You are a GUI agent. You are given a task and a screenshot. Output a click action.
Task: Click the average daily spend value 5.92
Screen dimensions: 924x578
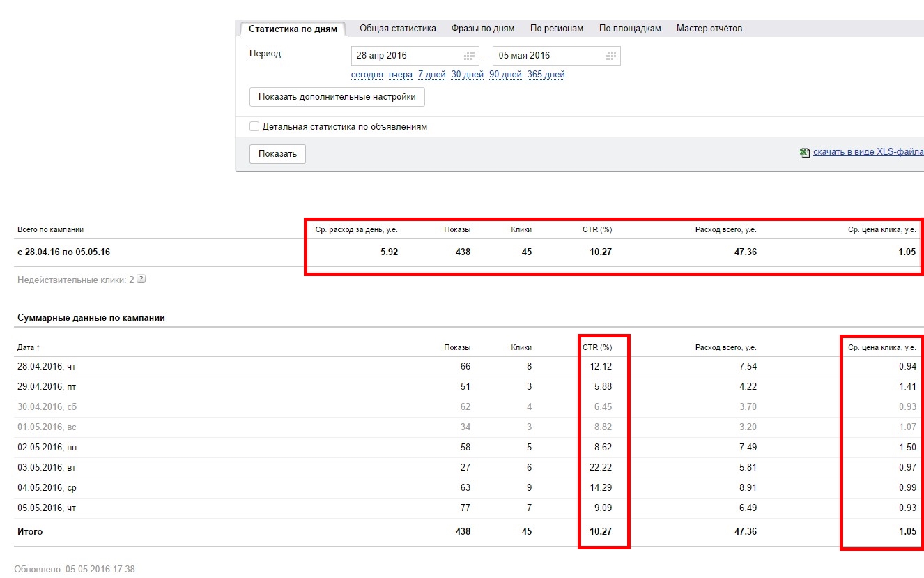pyautogui.click(x=390, y=252)
